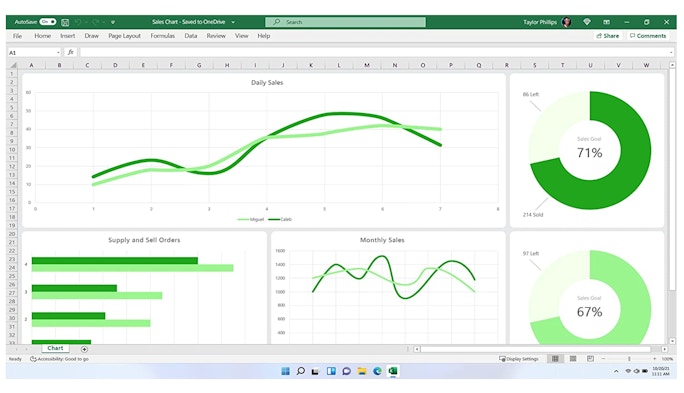Open the Customize Quick Access Toolbar dropdown
Viewport: 684px width, 393px height.
[113, 22]
